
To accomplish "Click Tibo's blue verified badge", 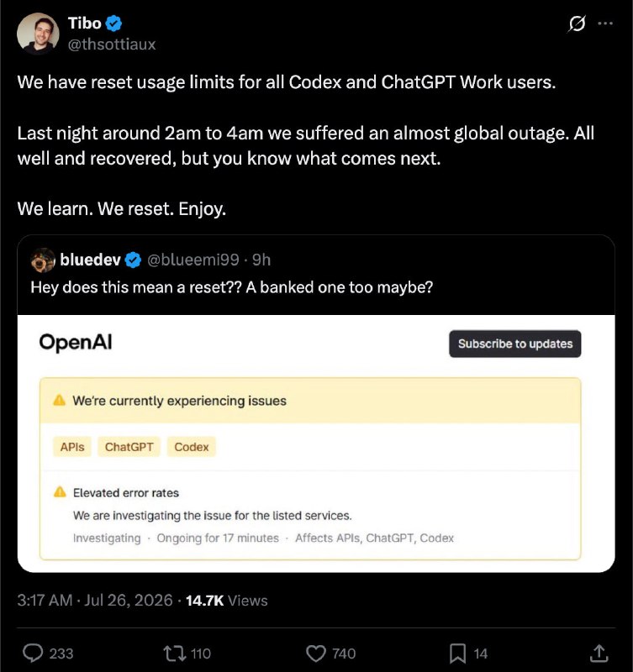I will pos(113,24).
